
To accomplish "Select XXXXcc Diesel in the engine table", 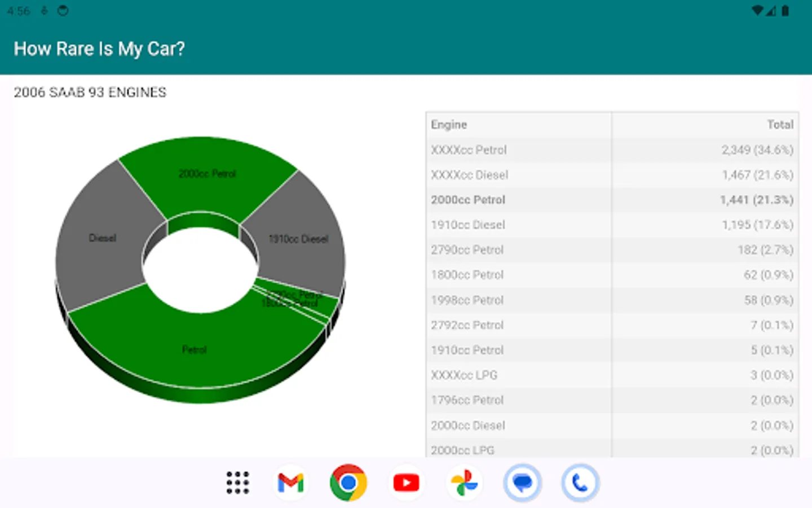I will [x=469, y=175].
